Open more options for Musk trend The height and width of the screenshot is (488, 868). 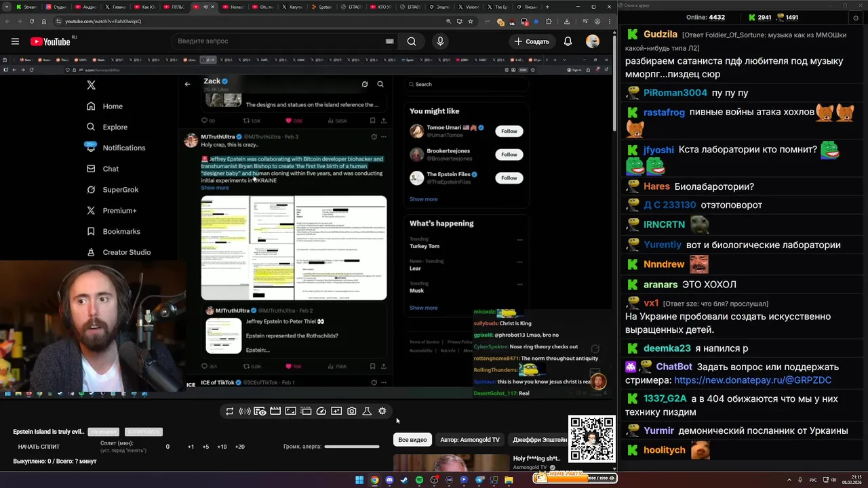coord(520,285)
